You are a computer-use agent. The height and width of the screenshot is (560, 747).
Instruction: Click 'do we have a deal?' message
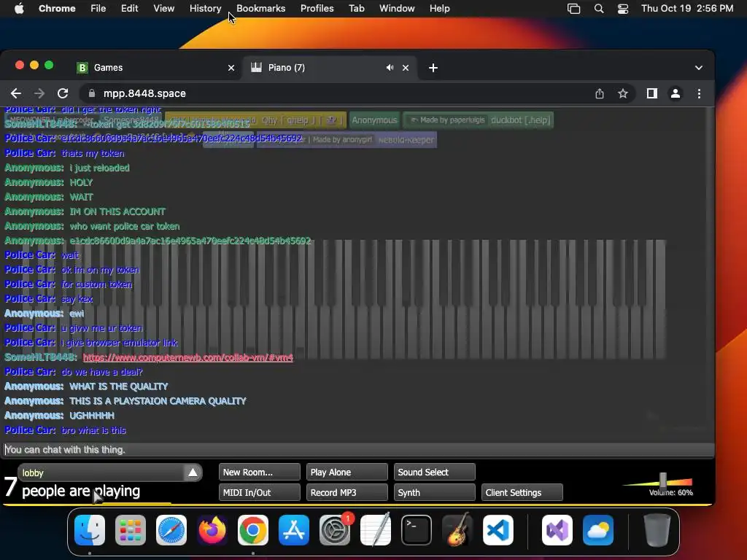102,372
